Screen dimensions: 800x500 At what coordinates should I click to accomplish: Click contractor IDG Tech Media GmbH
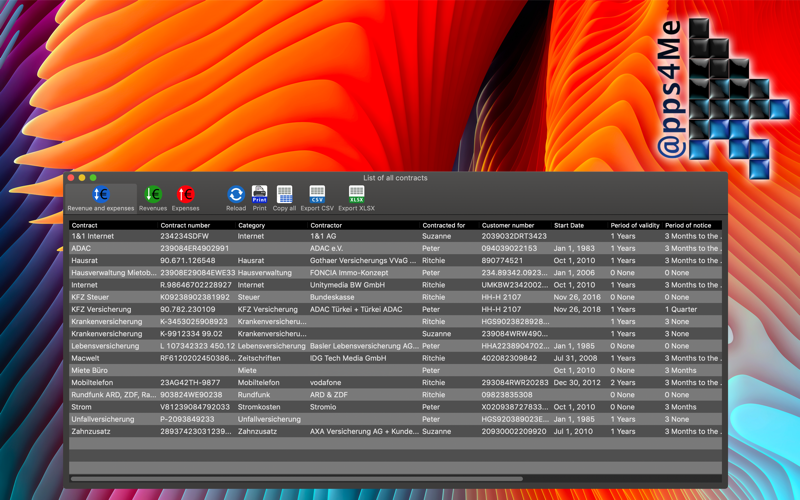[347, 358]
